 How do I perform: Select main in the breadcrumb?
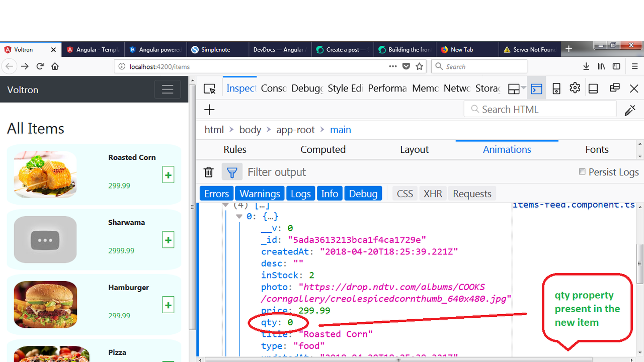point(341,130)
